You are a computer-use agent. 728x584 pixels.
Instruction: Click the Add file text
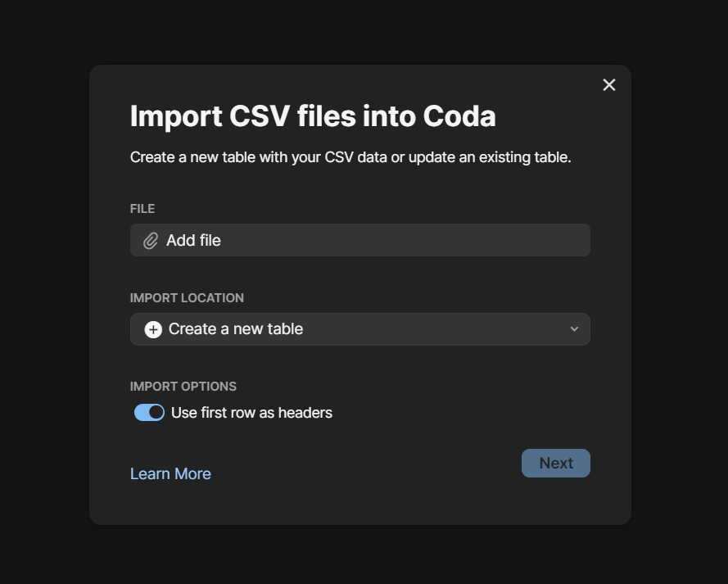[x=193, y=241]
